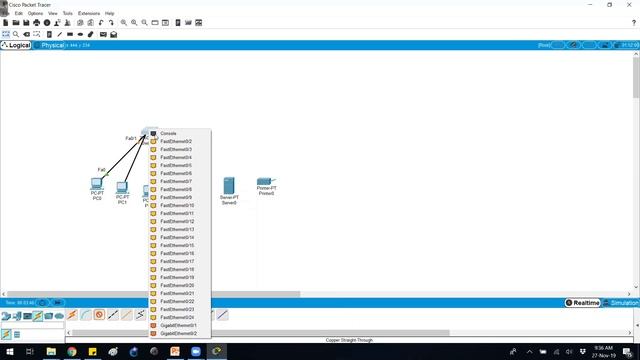
Task: Pick the Phone cable with zigzag
Action: tap(140, 315)
